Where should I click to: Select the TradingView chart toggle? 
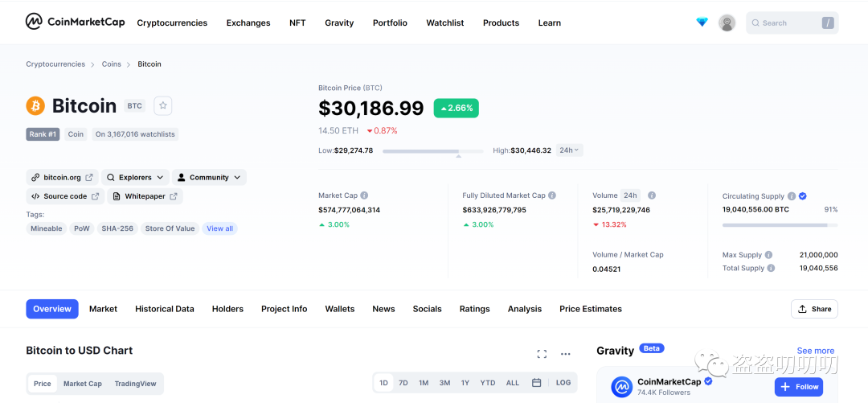[135, 384]
